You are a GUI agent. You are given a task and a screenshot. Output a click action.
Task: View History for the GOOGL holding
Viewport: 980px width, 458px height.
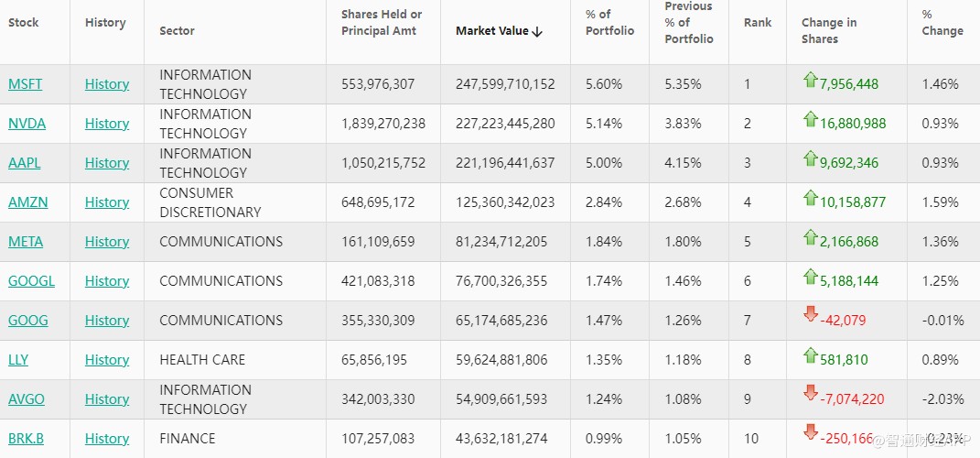[107, 281]
